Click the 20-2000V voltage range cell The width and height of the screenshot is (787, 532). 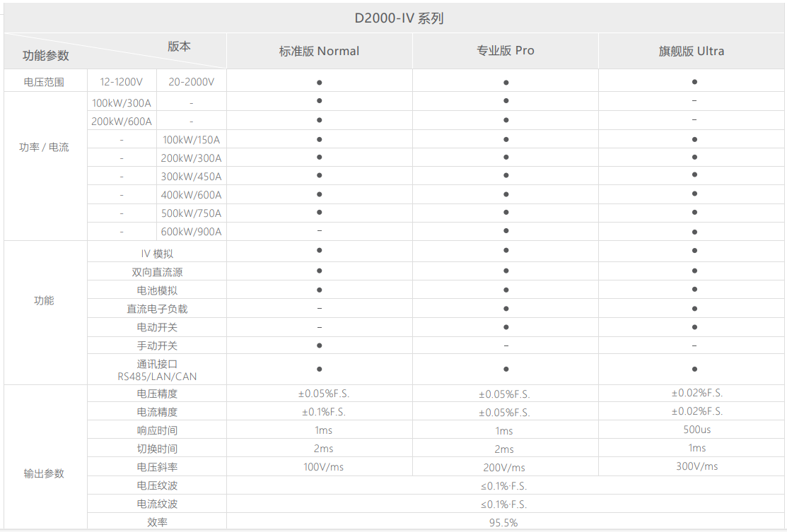click(x=191, y=82)
